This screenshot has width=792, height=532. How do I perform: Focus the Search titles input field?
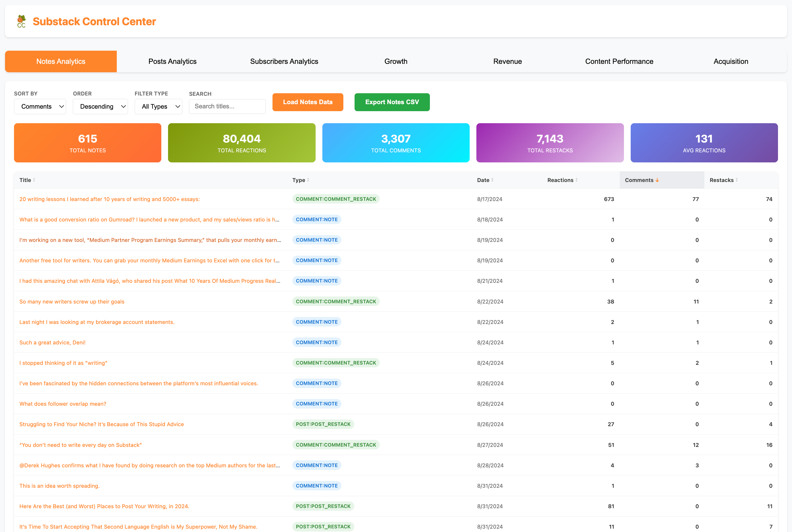227,106
